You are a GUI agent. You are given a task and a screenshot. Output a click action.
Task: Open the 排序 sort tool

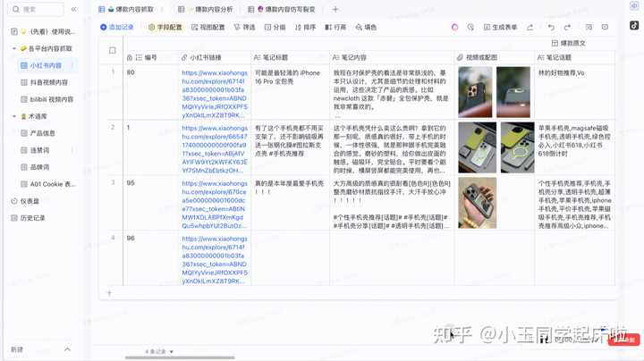305,27
